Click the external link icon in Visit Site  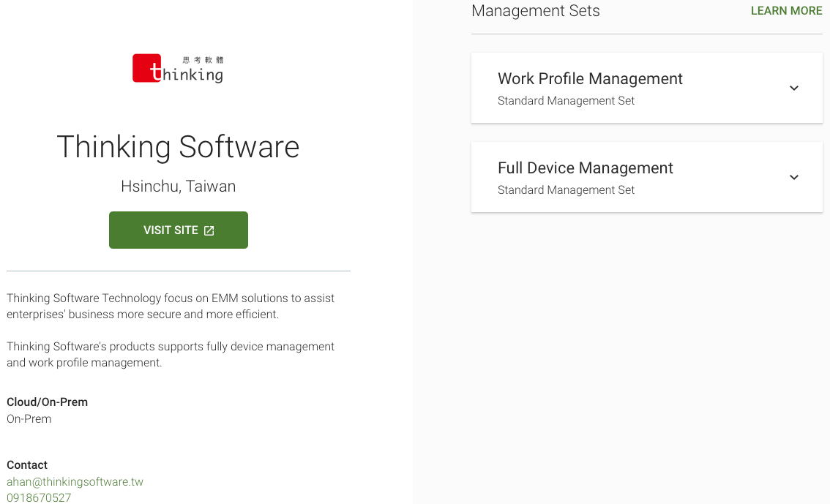[x=209, y=230]
